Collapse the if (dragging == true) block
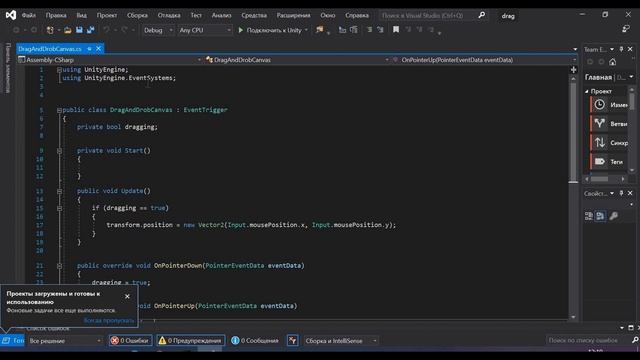The image size is (640, 360). click(x=59, y=208)
